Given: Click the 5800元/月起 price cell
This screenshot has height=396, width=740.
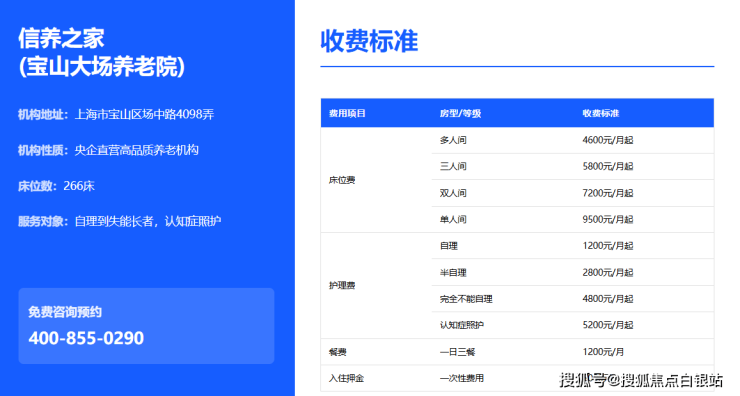Looking at the screenshot, I should [608, 166].
